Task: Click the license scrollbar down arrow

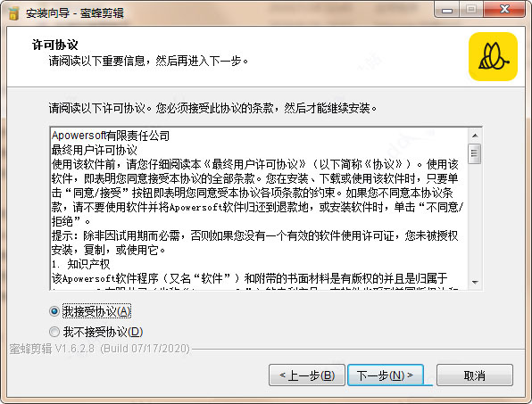Action: (475, 283)
